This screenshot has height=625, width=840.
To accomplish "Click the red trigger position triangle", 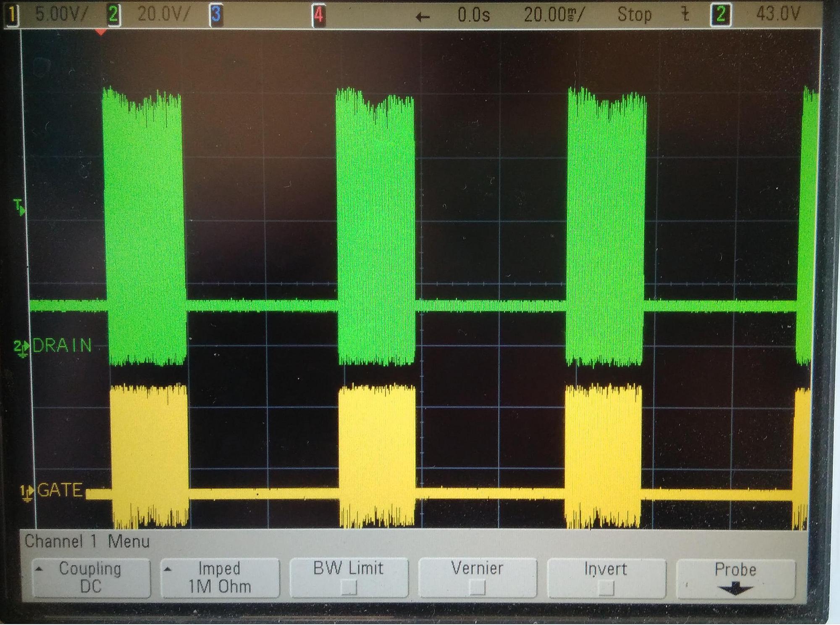I will pos(100,32).
